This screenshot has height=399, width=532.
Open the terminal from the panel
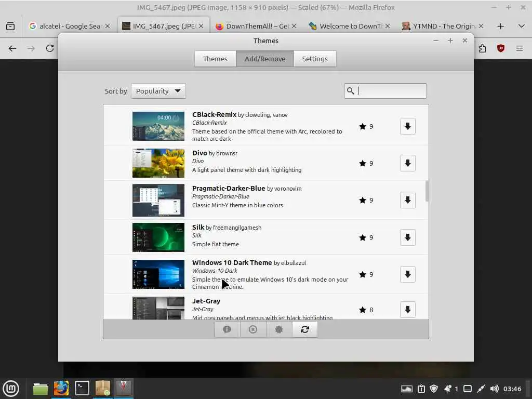(x=82, y=389)
